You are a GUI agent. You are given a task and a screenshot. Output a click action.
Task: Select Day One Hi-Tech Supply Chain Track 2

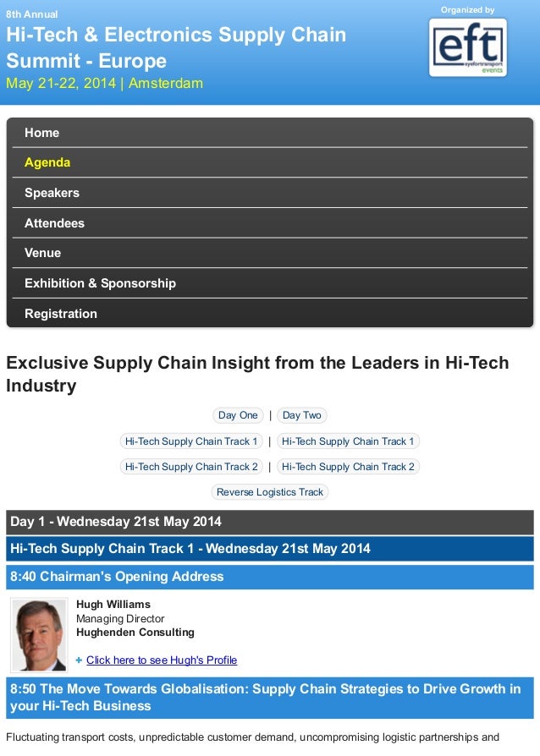[x=191, y=467]
